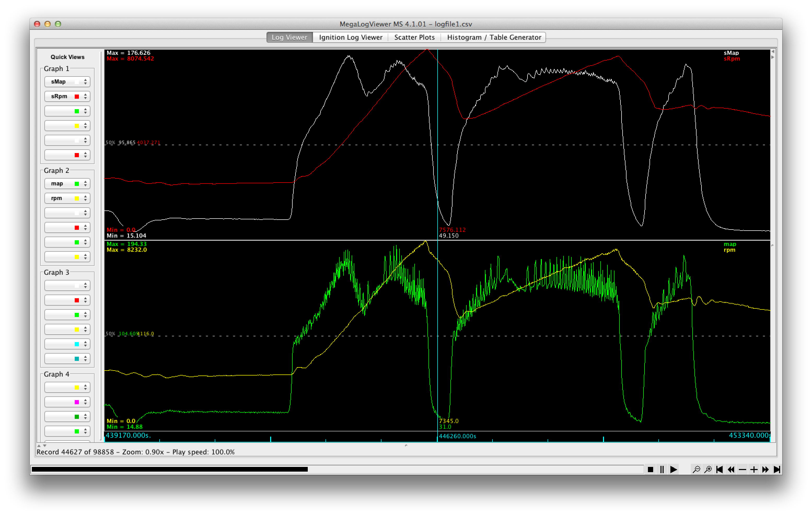Jump to the beginning of the log

point(719,470)
